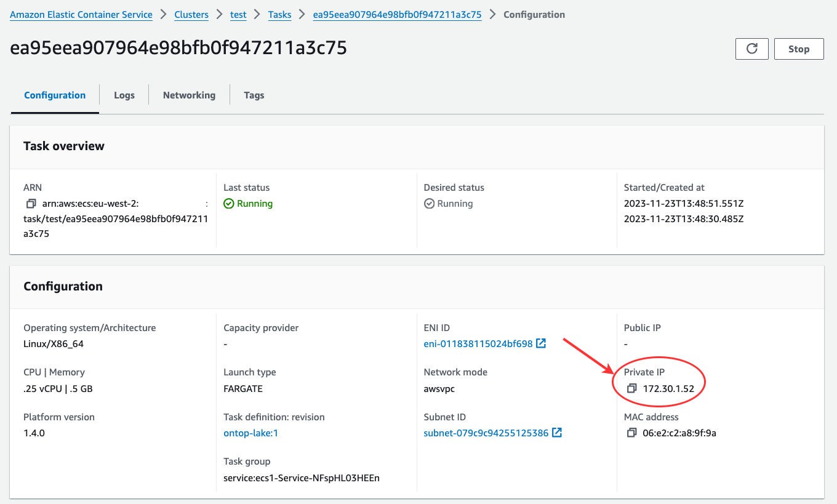This screenshot has width=837, height=504.
Task: Open the Tags tab
Action: (x=254, y=95)
